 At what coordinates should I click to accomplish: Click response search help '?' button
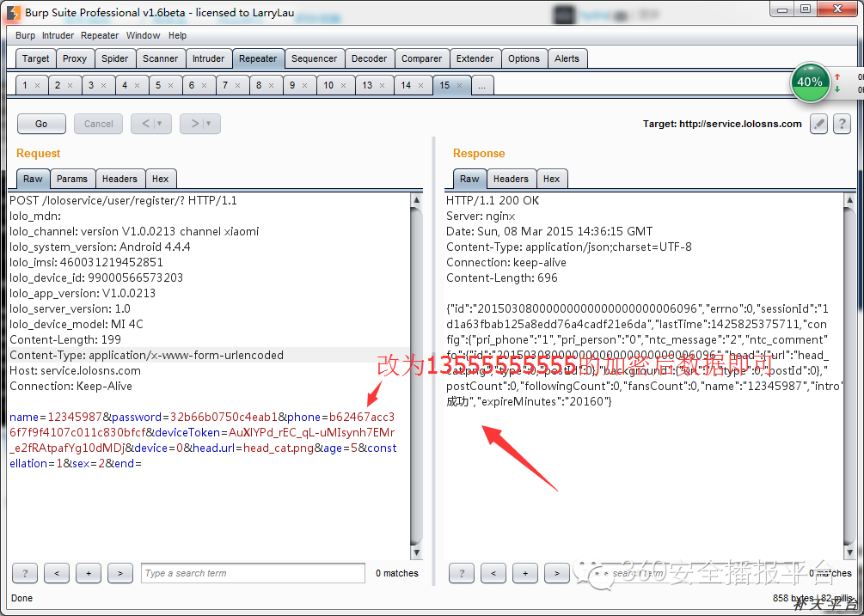click(461, 573)
